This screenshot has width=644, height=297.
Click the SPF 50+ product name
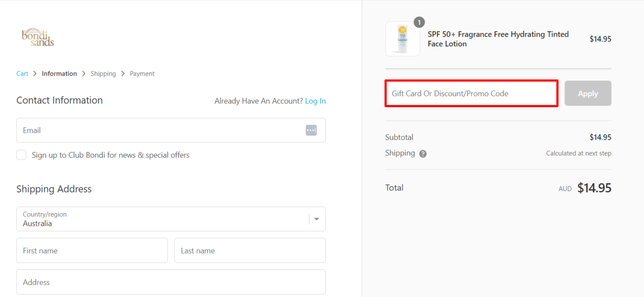[498, 39]
